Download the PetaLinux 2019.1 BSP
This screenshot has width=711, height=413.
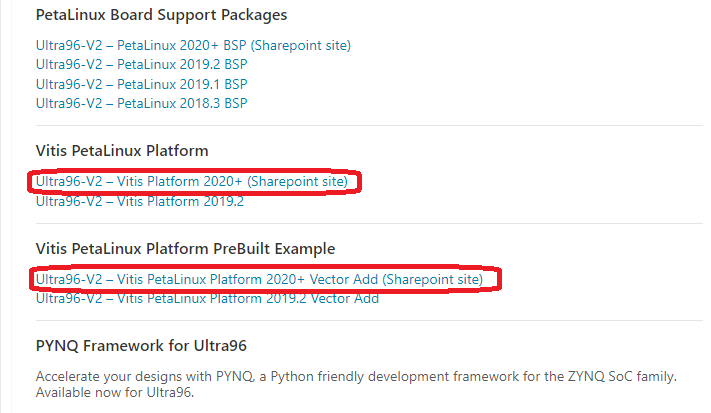[141, 83]
